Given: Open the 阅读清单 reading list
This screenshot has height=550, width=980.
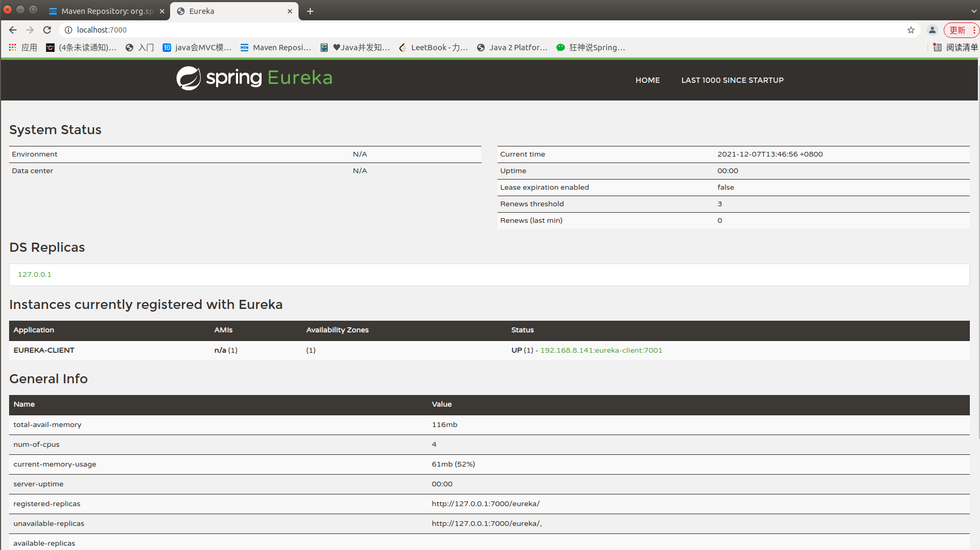Looking at the screenshot, I should click(955, 48).
